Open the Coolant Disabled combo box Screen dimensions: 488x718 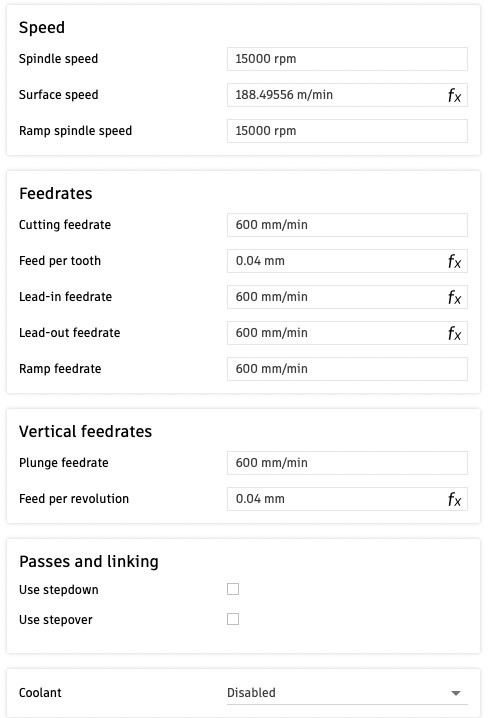pos(347,693)
